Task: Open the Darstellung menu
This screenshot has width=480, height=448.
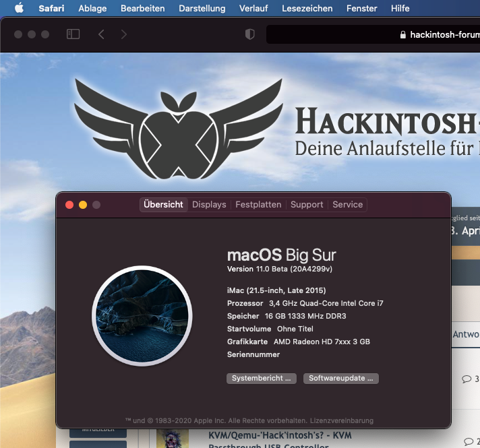Action: pos(202,8)
